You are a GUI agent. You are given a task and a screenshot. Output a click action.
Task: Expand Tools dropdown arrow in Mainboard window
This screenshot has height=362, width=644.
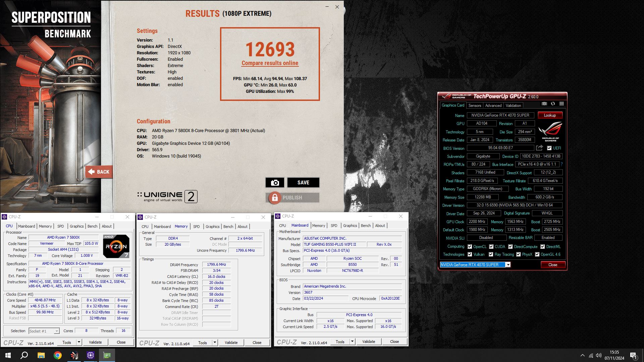tap(352, 342)
